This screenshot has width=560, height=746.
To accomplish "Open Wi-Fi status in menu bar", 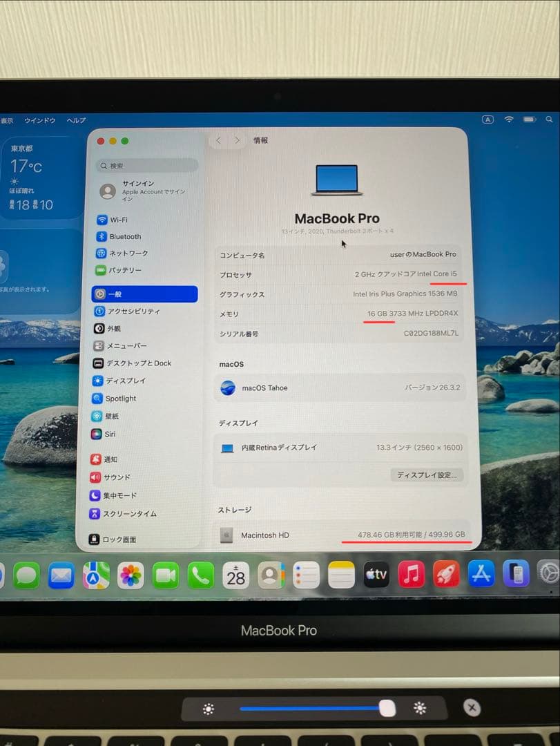I will (x=509, y=119).
